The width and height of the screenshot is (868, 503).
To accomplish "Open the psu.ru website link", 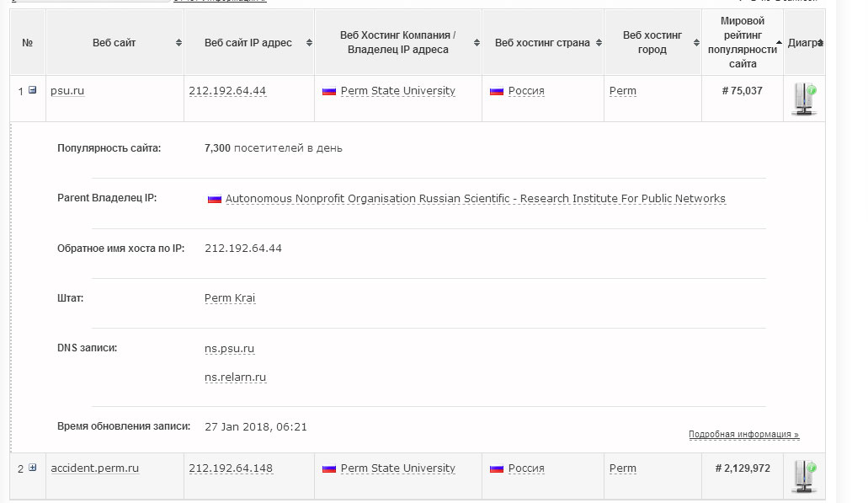I will click(67, 91).
